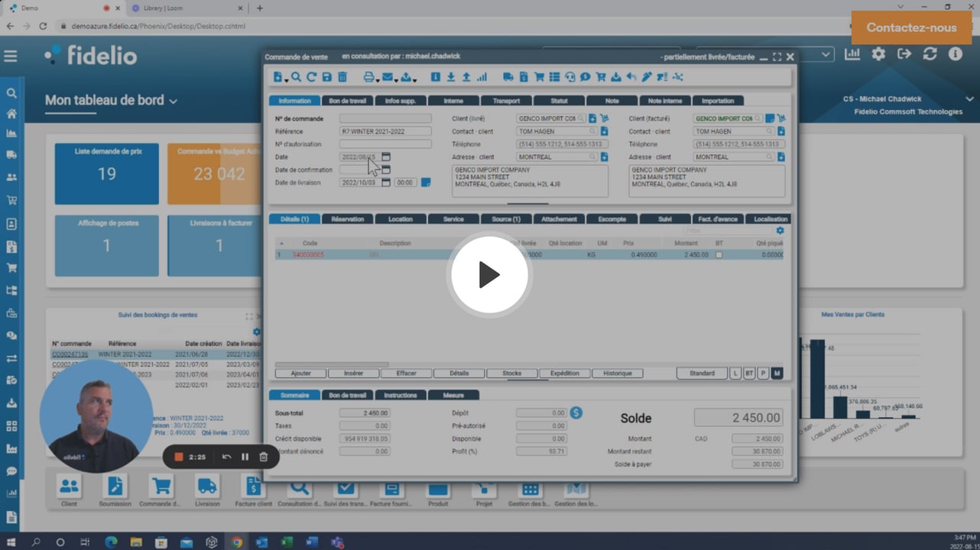Pause the Loom recording
Viewport: 980px width, 550px height.
pyautogui.click(x=245, y=457)
